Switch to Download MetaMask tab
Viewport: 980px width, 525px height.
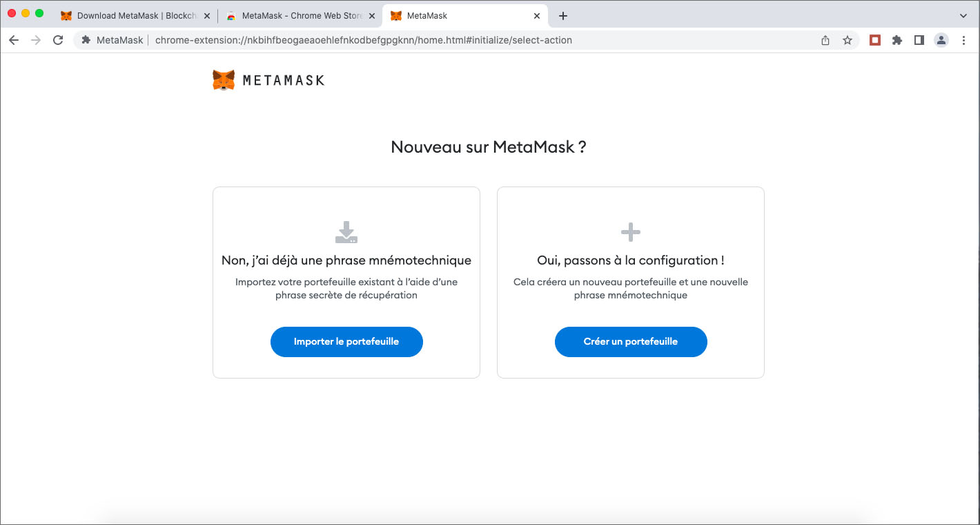[131, 15]
